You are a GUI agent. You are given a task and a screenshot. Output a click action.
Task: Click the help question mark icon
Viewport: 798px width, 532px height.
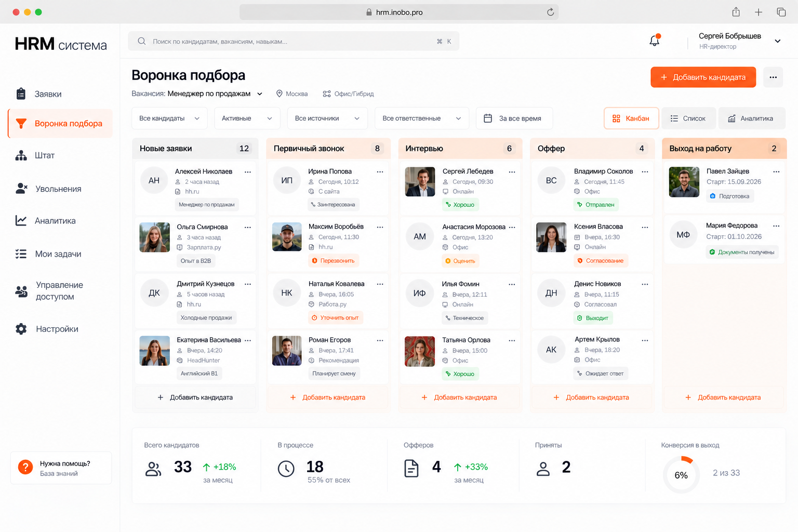click(x=25, y=467)
